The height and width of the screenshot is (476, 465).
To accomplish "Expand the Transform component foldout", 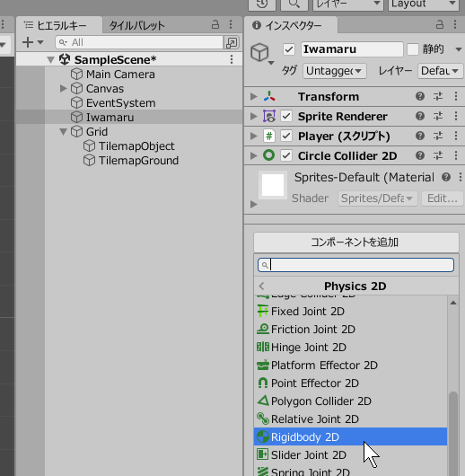I will pos(253,96).
